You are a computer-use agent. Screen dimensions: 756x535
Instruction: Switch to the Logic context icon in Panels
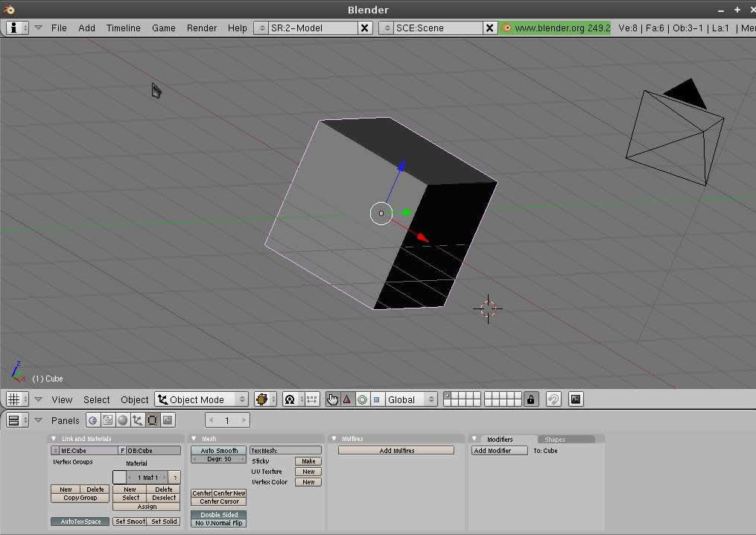[92, 420]
